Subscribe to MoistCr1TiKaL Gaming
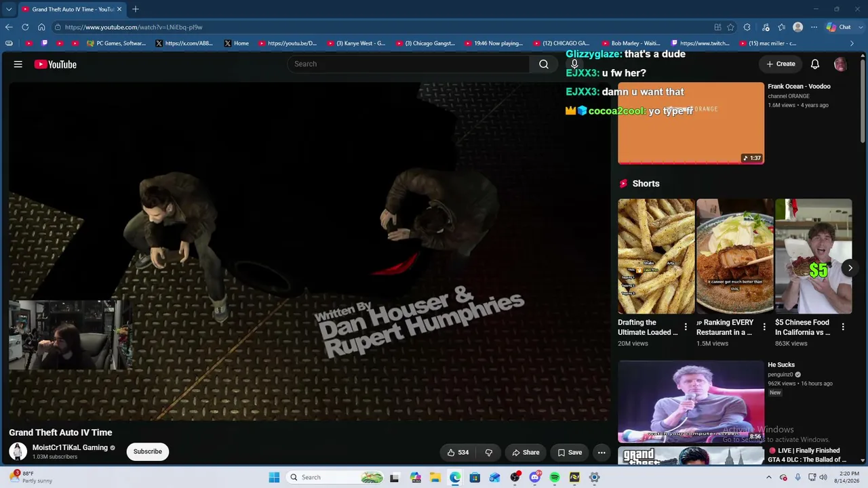The height and width of the screenshot is (488, 868). 148,451
